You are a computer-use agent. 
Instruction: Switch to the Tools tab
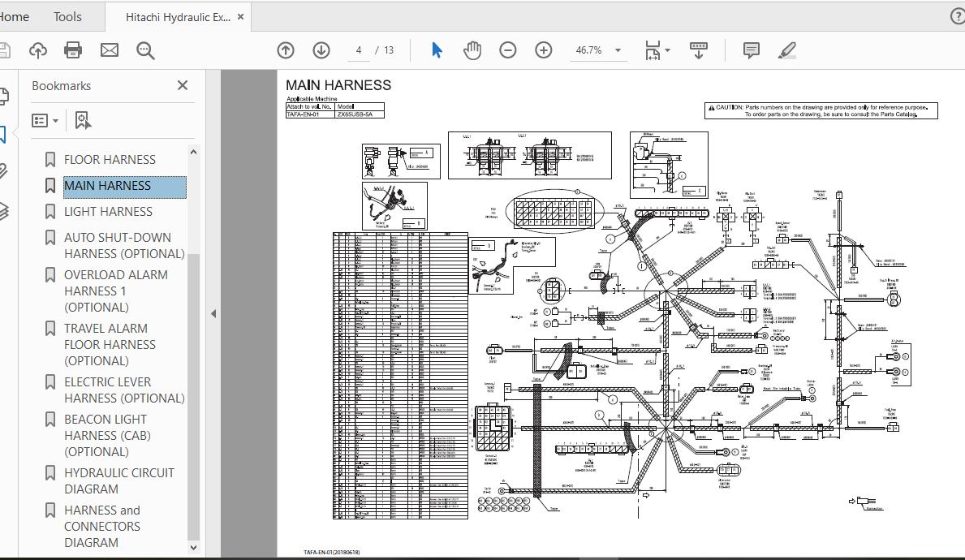[x=67, y=16]
